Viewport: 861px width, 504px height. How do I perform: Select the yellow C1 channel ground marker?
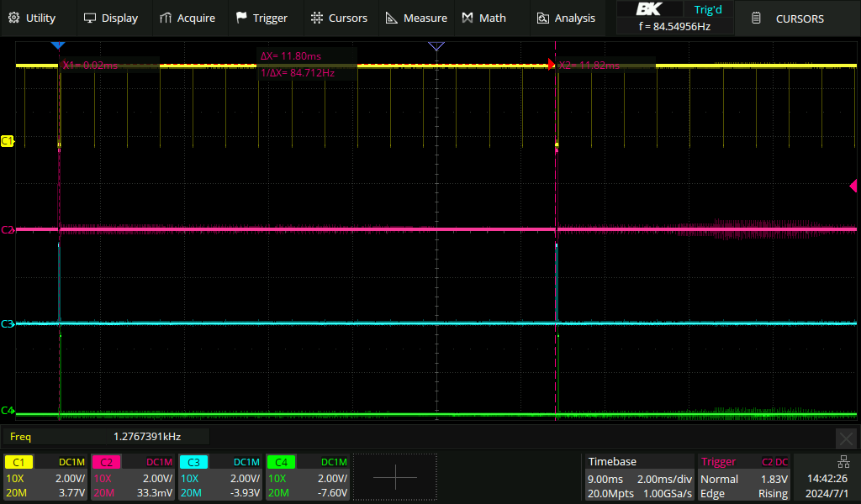pyautogui.click(x=7, y=141)
